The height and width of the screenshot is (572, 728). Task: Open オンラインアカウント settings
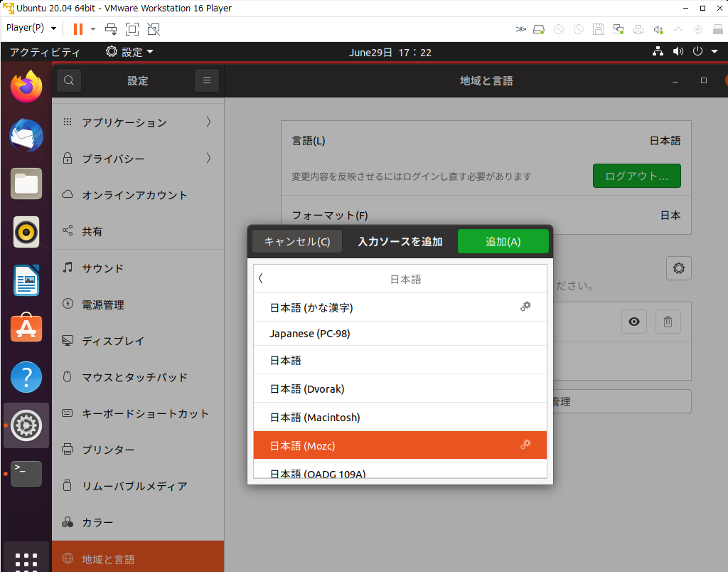tap(138, 195)
